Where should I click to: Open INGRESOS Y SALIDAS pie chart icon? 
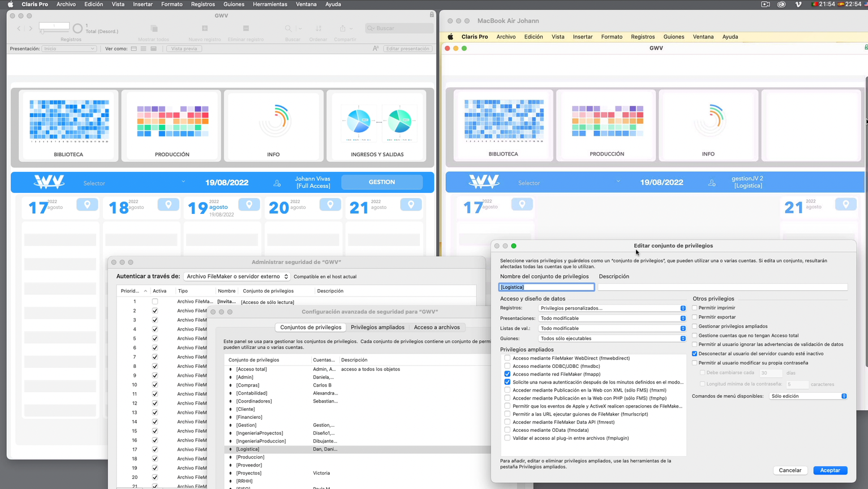377,126
